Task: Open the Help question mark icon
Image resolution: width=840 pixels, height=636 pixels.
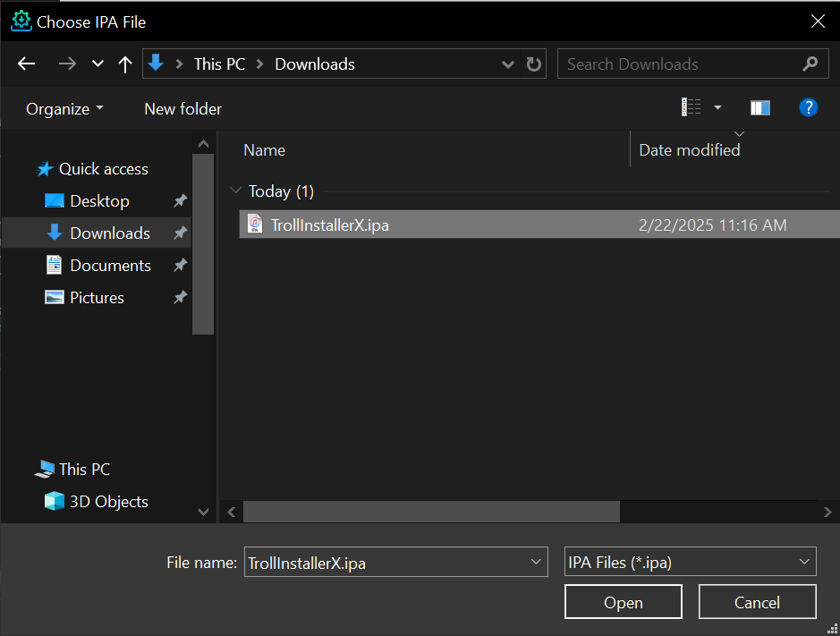Action: point(808,108)
